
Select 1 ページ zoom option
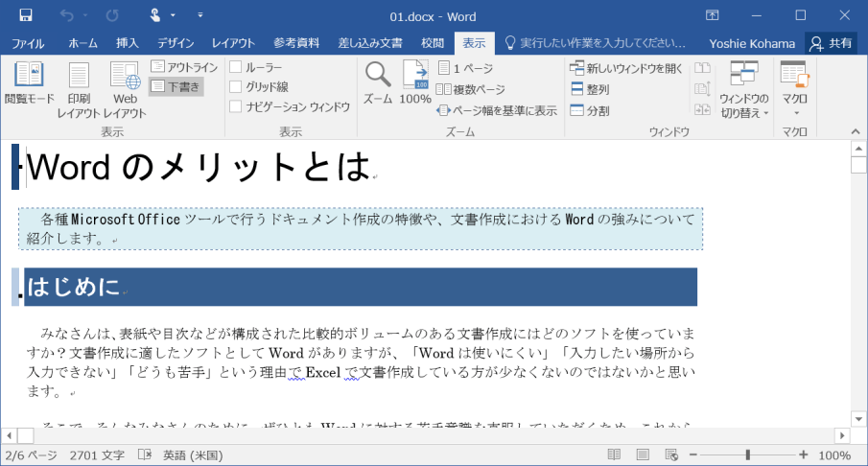pos(465,68)
